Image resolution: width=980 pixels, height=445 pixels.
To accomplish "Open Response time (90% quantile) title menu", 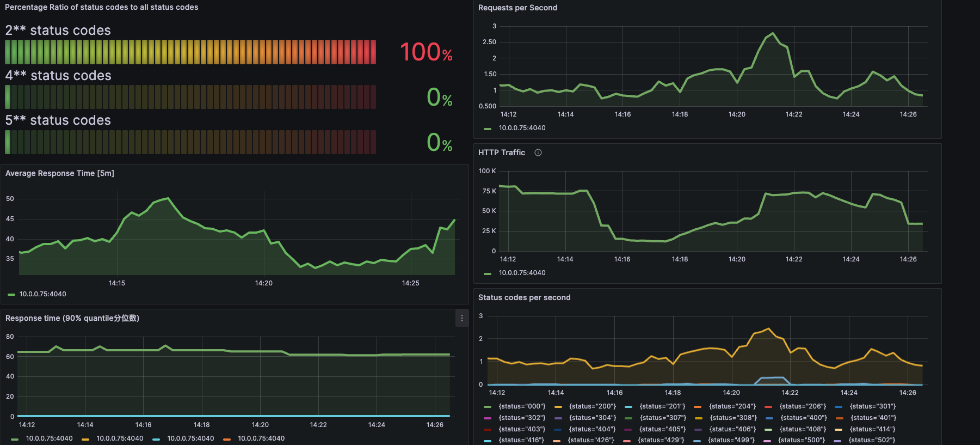I will point(72,318).
